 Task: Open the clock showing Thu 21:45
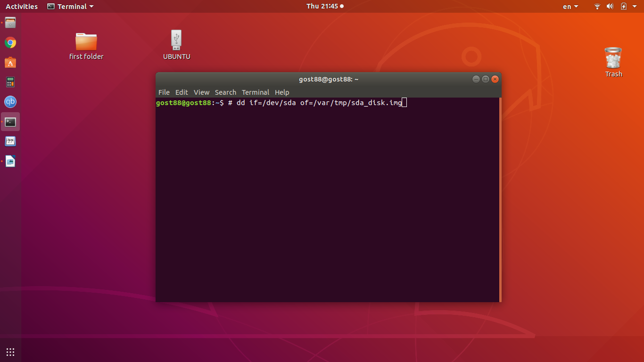tap(324, 6)
